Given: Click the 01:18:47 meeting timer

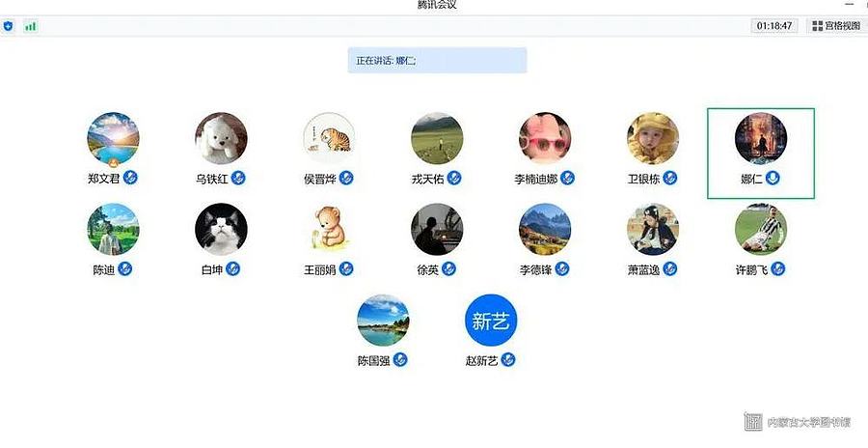Looking at the screenshot, I should coord(774,25).
